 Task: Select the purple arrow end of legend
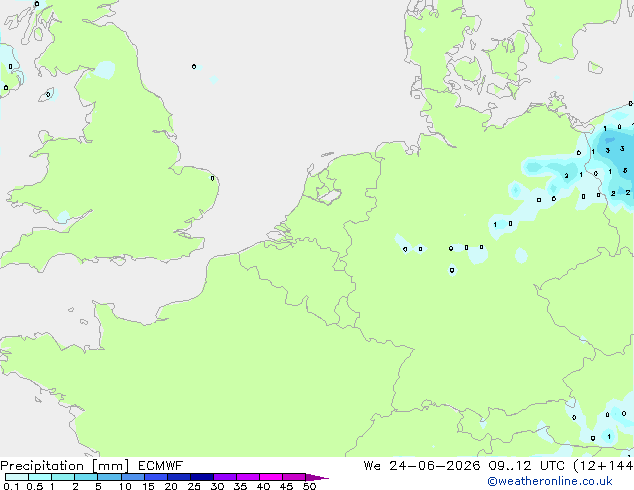pos(317,477)
